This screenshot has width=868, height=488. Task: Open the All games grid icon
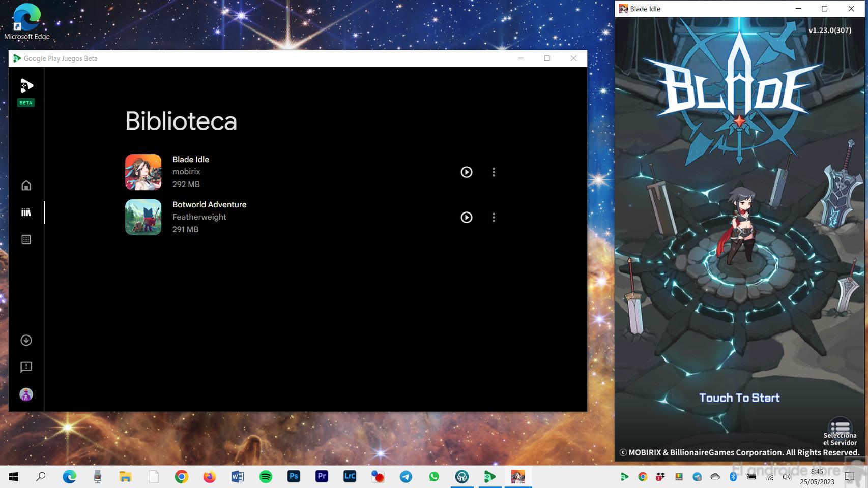coord(26,239)
